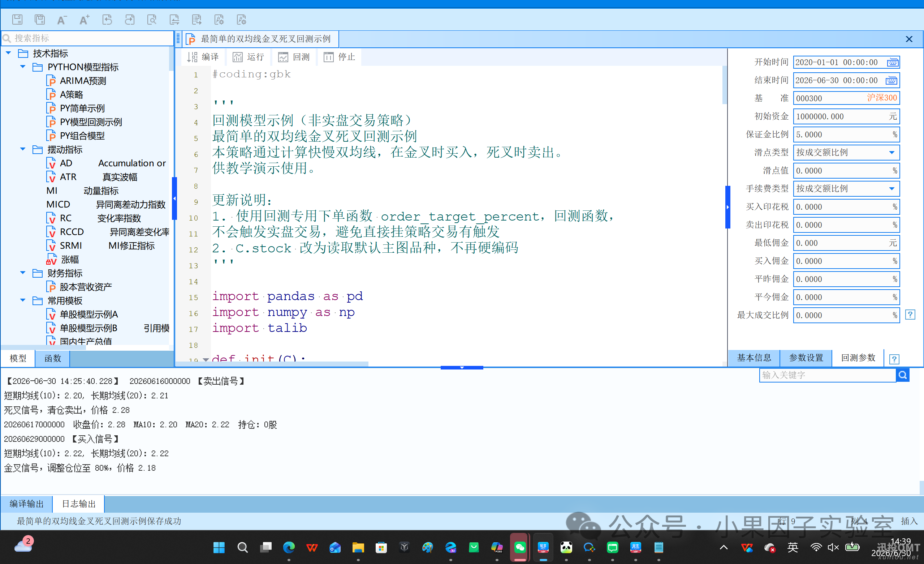Click the 停止 stop button

(x=340, y=57)
